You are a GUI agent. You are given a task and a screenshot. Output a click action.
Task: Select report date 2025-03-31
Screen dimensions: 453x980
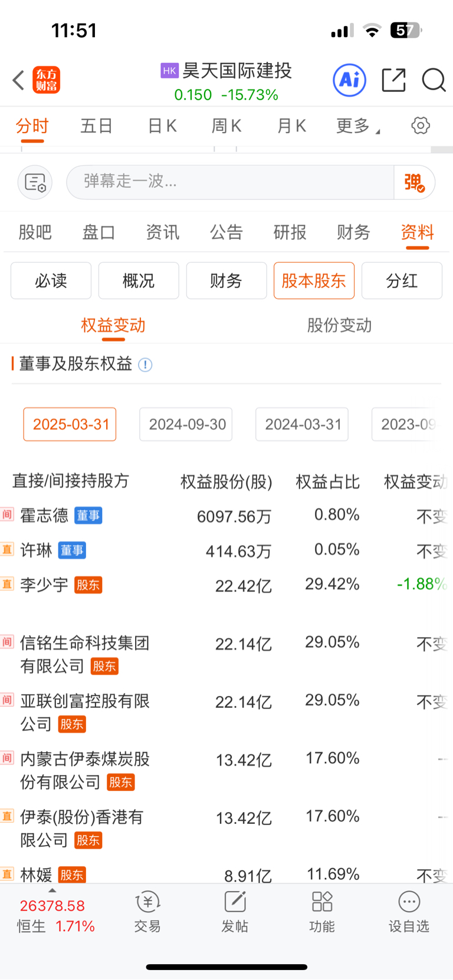pyautogui.click(x=70, y=424)
